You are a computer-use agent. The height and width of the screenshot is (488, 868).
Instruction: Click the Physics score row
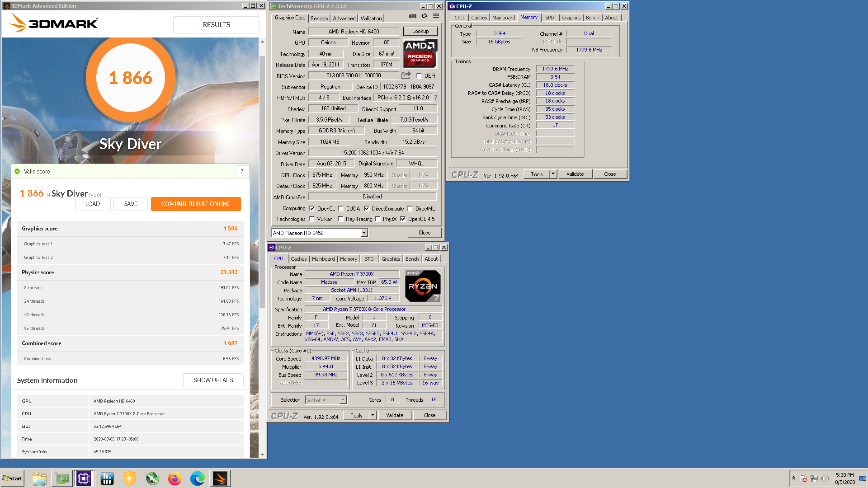pos(130,272)
